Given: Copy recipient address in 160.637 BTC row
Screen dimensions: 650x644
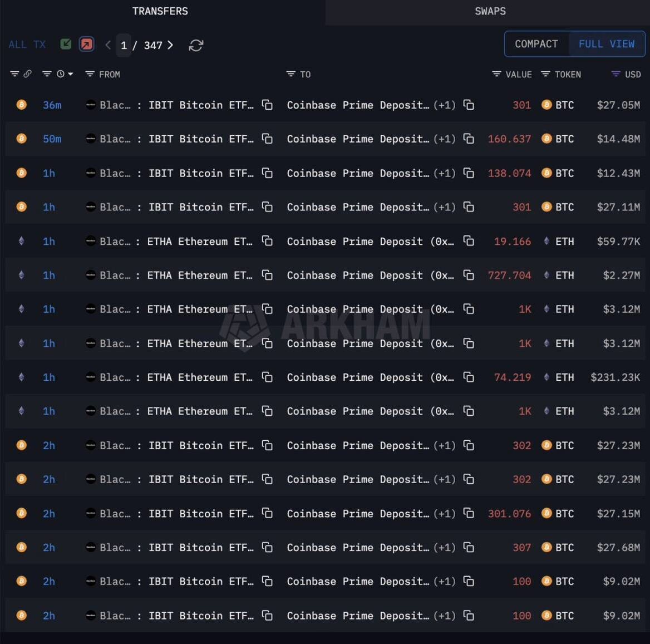Looking at the screenshot, I should click(469, 139).
